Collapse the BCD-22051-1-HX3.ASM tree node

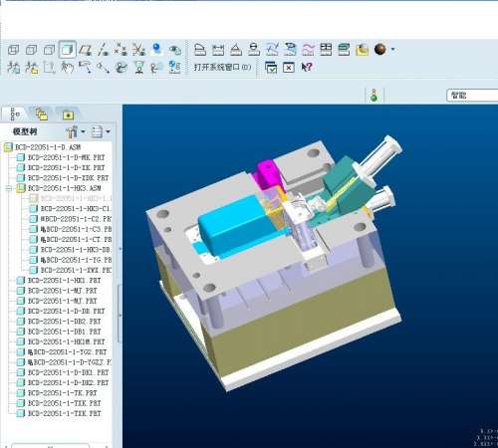(9, 188)
